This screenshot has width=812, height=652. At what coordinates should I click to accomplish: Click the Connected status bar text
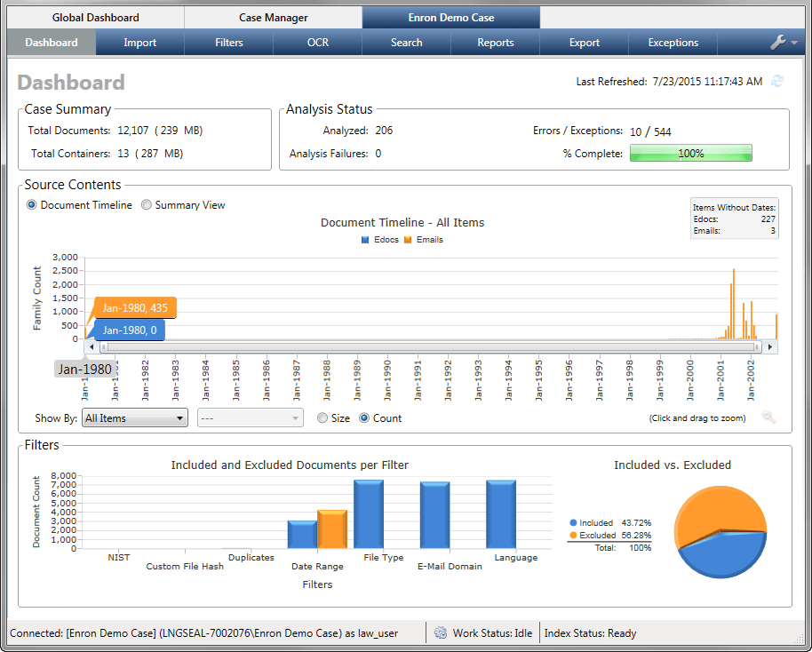tap(204, 632)
